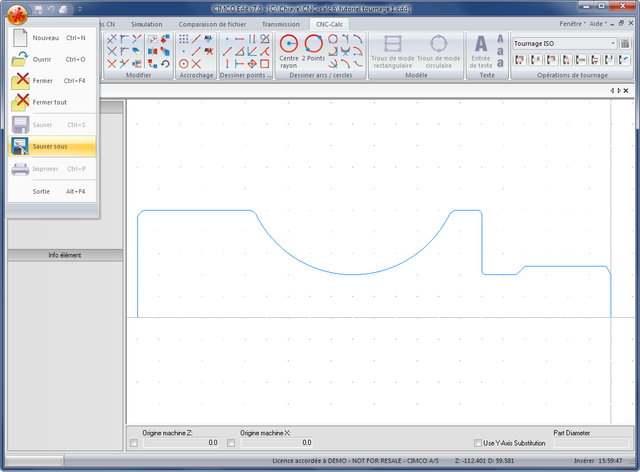Select the CNC-Calc ribbon tab

pos(329,24)
